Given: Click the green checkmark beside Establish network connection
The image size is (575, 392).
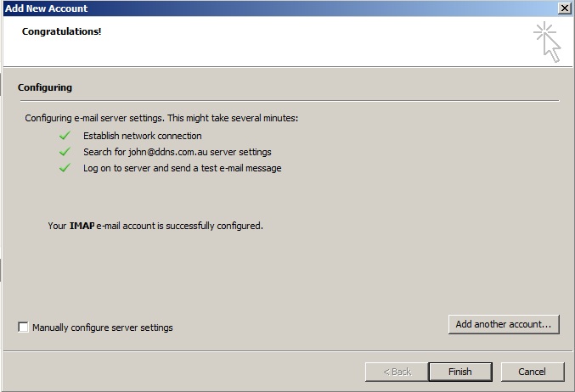Looking at the screenshot, I should pyautogui.click(x=65, y=136).
